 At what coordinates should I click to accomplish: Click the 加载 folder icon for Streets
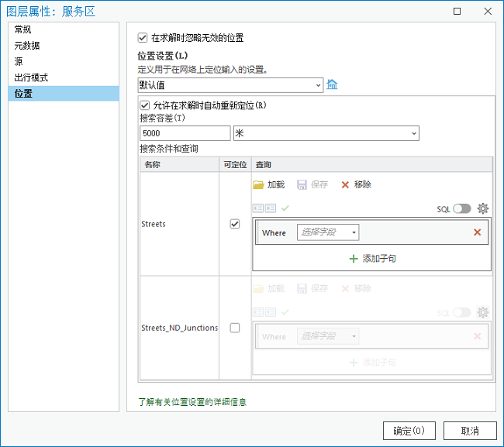coord(259,184)
